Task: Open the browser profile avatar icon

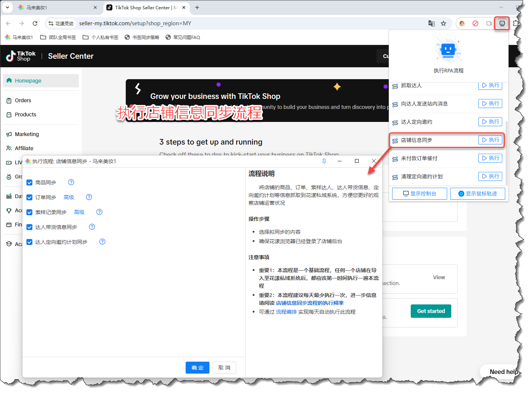Action: (462, 23)
